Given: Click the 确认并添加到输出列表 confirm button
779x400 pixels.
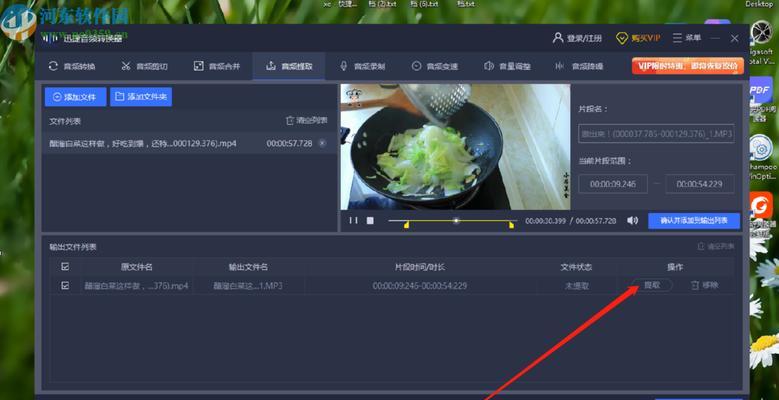Looking at the screenshot, I should (694, 221).
